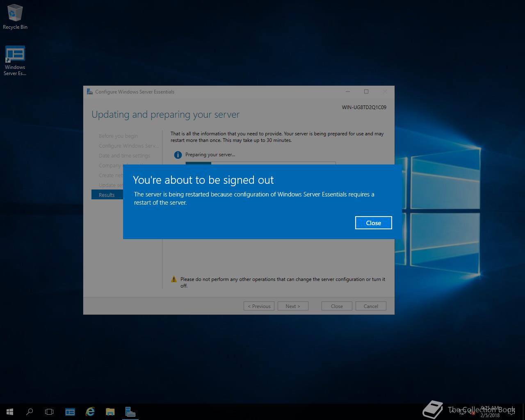The height and width of the screenshot is (420, 525).
Task: Open taskbar search
Action: (30, 411)
